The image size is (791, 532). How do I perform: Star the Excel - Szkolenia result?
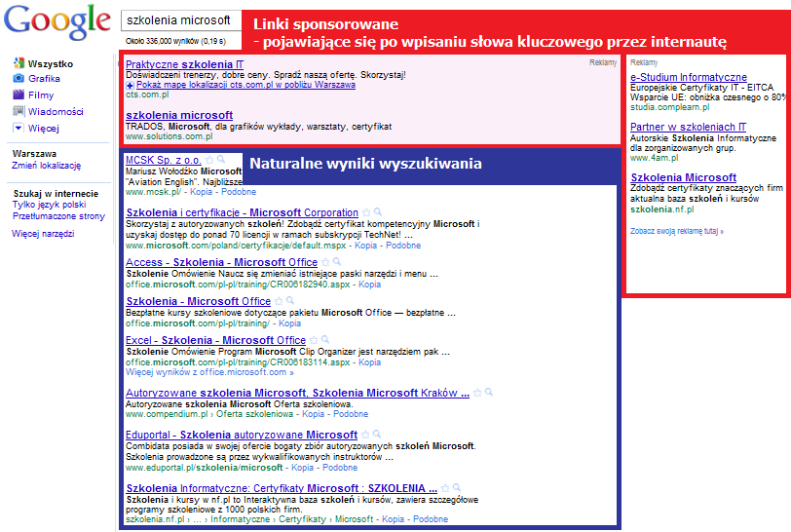click(x=314, y=340)
